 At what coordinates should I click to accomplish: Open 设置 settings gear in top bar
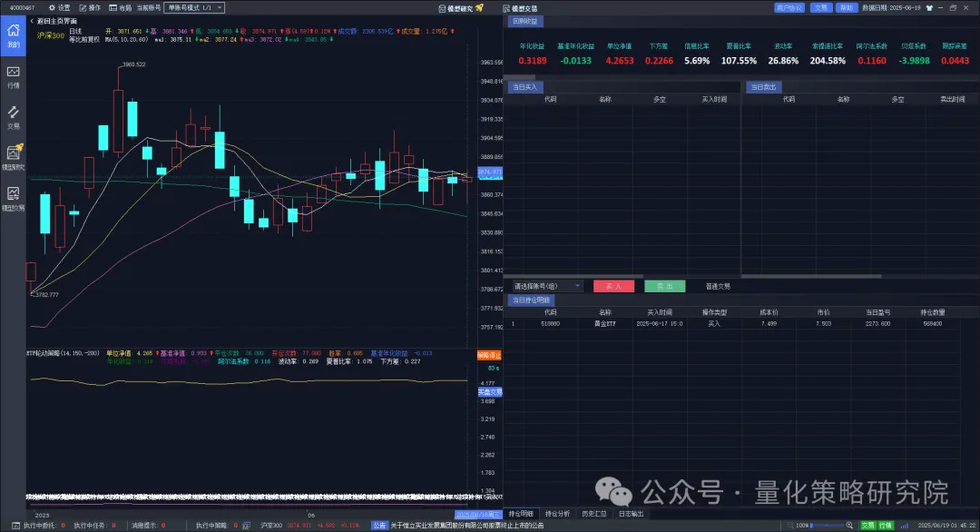click(x=59, y=7)
